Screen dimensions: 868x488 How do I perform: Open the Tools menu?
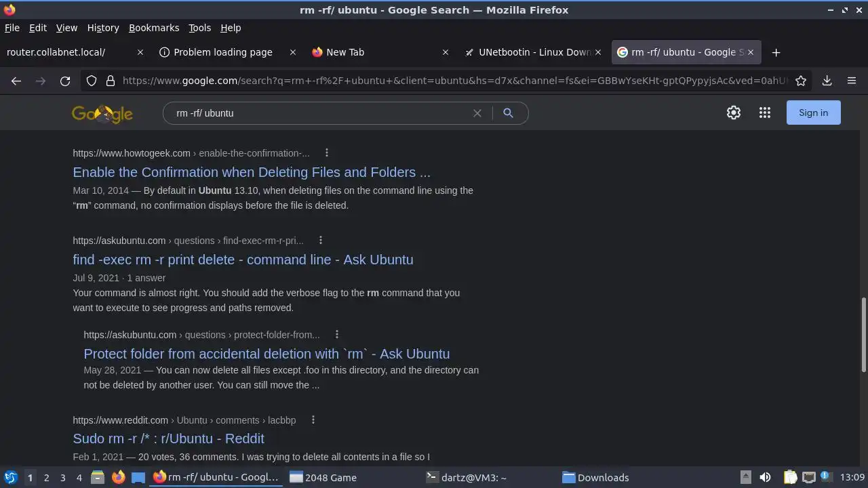pos(200,28)
